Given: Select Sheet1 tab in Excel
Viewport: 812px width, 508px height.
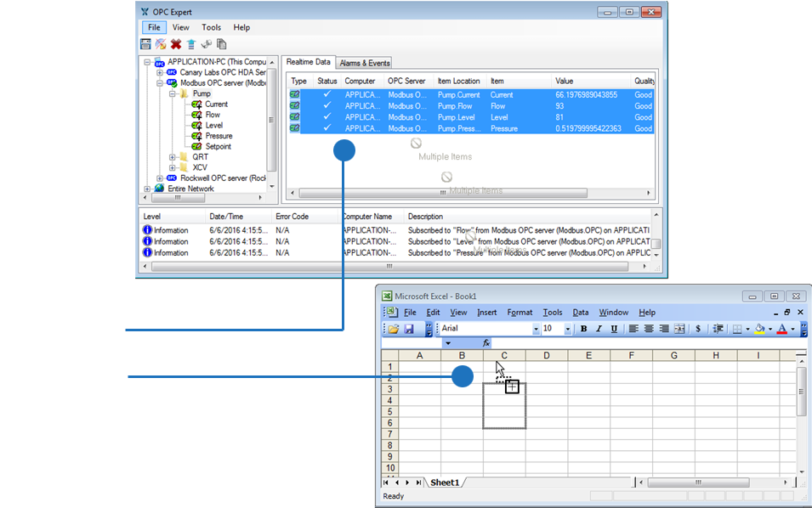Looking at the screenshot, I should pos(446,482).
